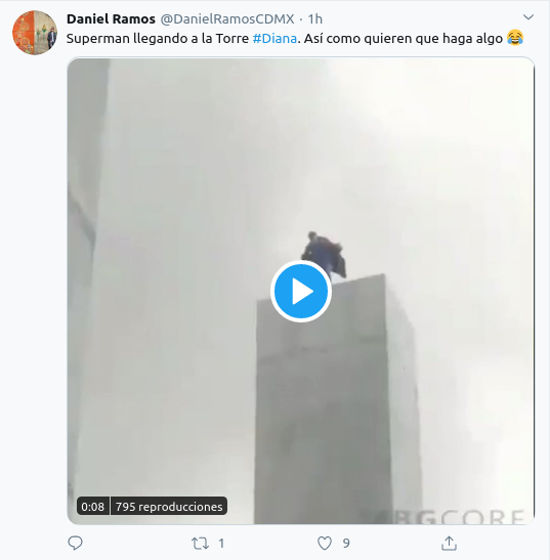Click the caped figure atop the tower
This screenshot has width=550, height=560.
324,254
